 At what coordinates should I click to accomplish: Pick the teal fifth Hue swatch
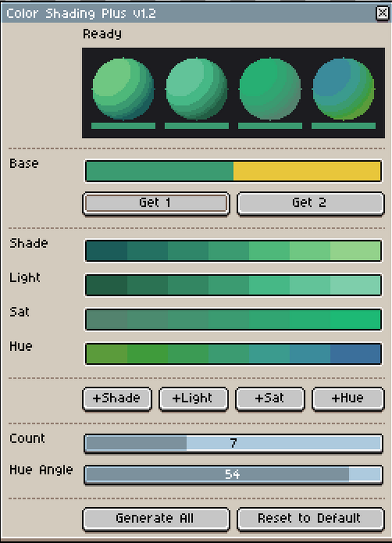coord(269,353)
